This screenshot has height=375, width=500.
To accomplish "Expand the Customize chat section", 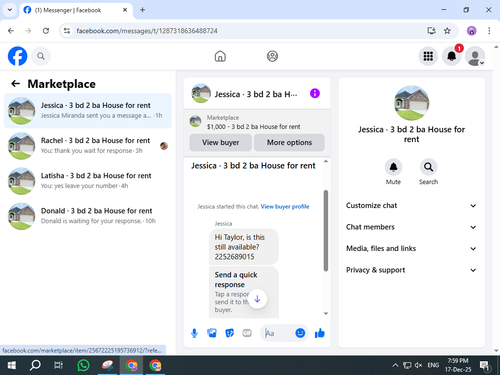I will pos(411,206).
